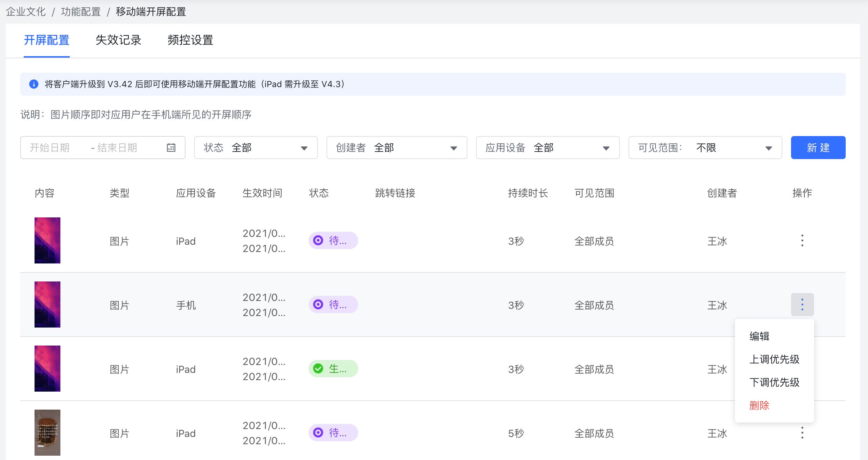Open the 应用设备 filter dropdown
This screenshot has height=460, width=868.
[548, 148]
